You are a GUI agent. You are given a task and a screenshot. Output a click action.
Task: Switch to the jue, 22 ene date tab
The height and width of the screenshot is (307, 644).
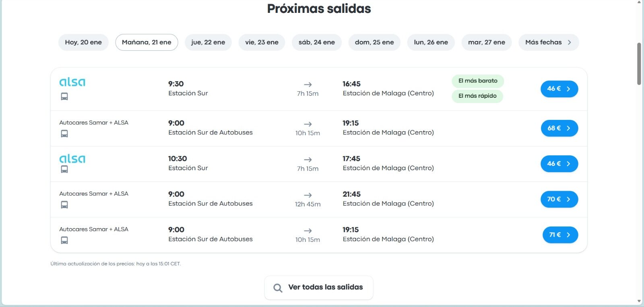(x=208, y=42)
